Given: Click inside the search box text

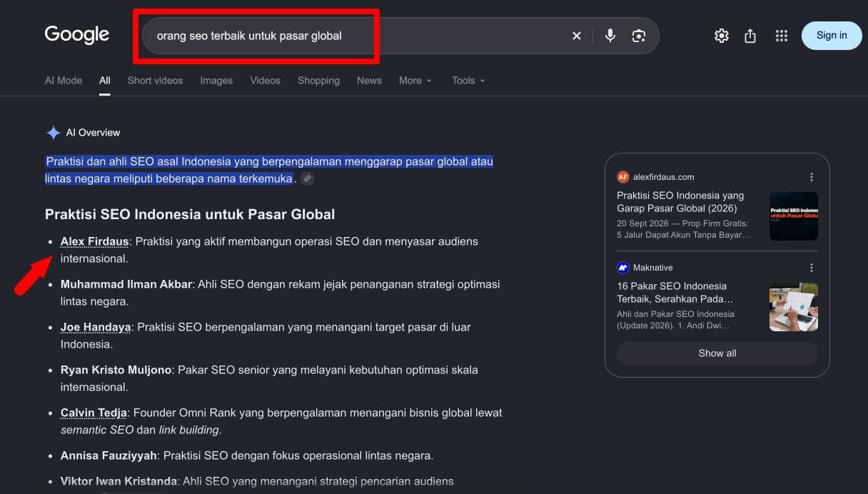Looking at the screenshot, I should click(x=249, y=36).
